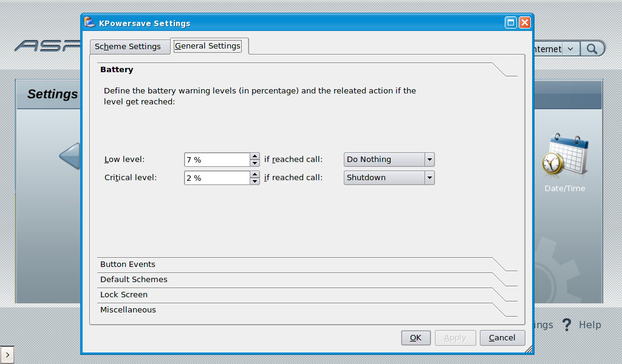
Task: Increase the Critical level percentage
Action: (x=255, y=174)
